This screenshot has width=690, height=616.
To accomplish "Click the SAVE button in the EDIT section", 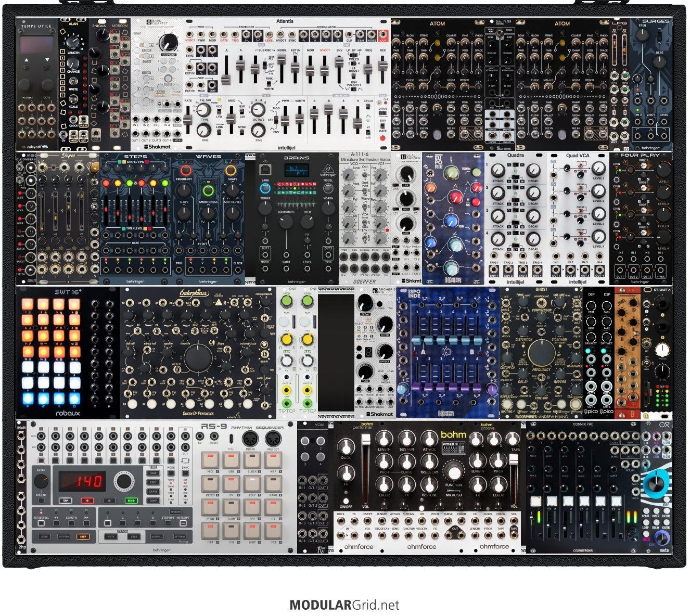I will click(154, 473).
